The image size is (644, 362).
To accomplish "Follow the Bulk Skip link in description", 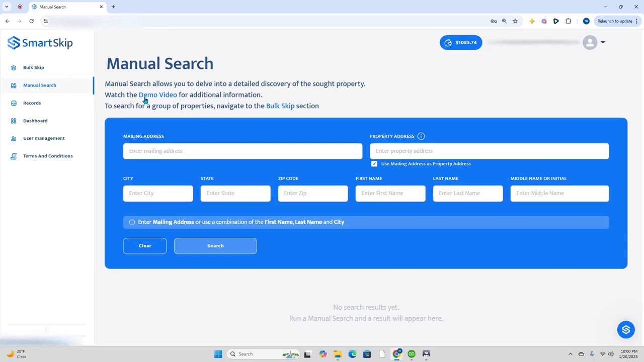I will click(280, 106).
